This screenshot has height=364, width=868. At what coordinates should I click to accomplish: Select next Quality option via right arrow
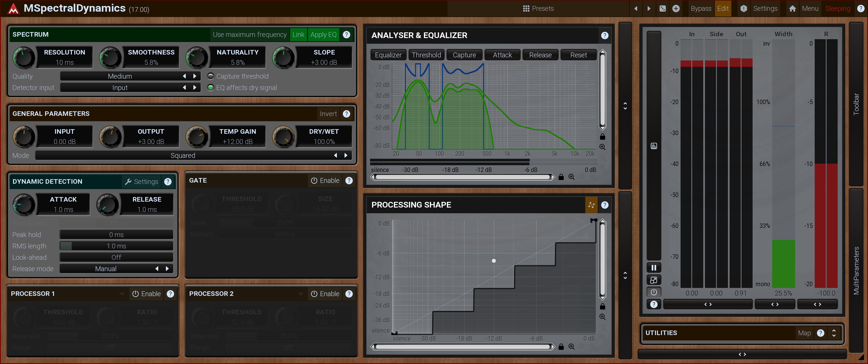[195, 76]
